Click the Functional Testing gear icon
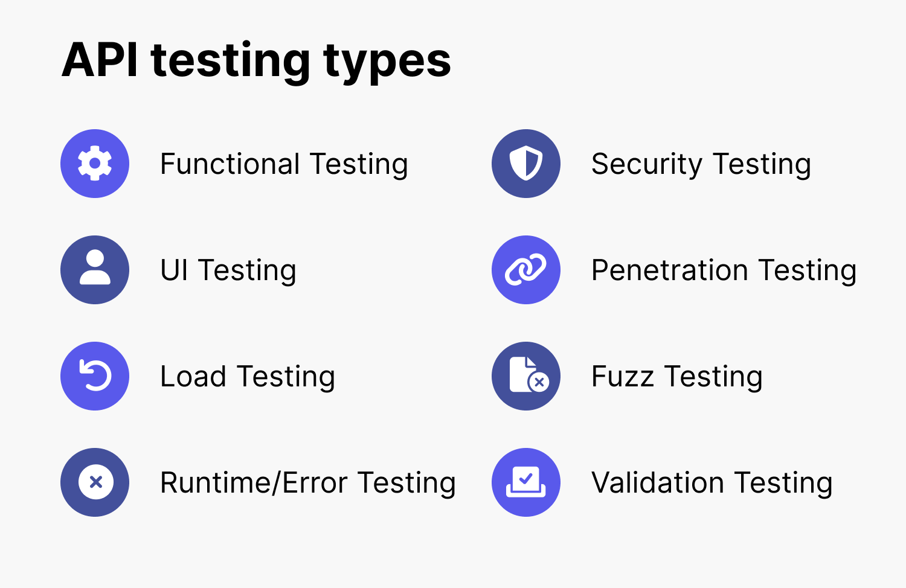906x588 pixels. (95, 164)
